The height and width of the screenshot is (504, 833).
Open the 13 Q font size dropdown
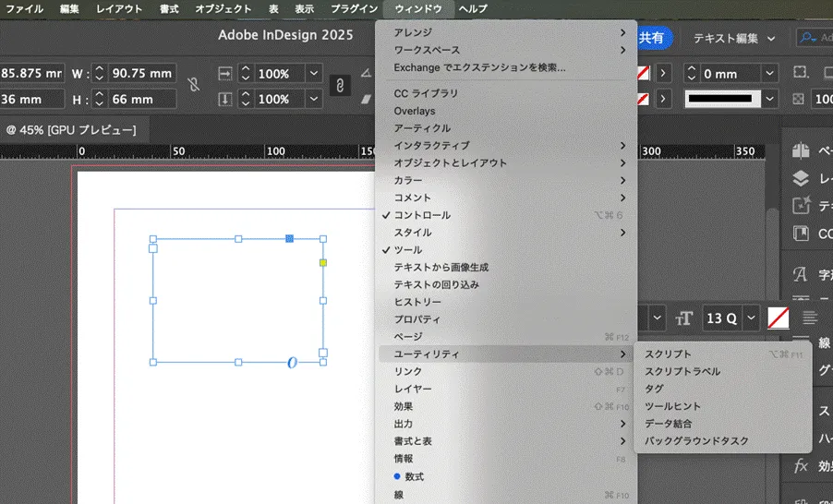[751, 318]
